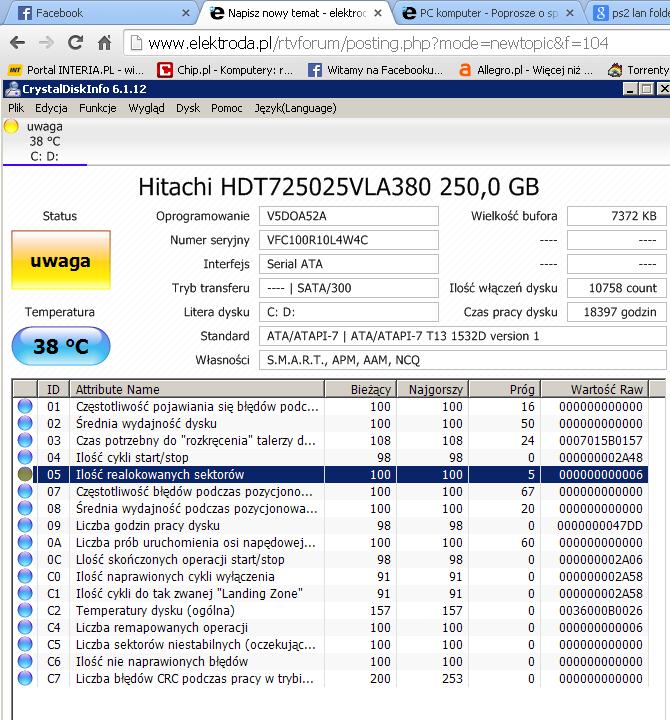Click the 'Serial ATA' interface field
Image resolution: width=670 pixels, height=720 pixels.
349,264
